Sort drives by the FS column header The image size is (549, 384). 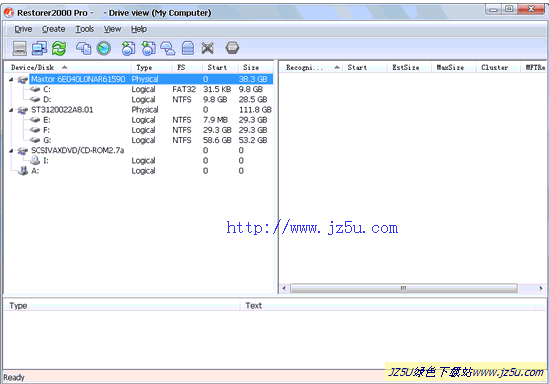tap(187, 67)
